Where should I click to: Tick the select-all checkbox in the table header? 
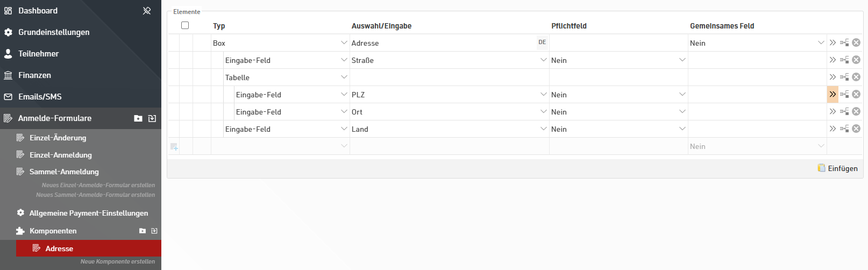185,25
